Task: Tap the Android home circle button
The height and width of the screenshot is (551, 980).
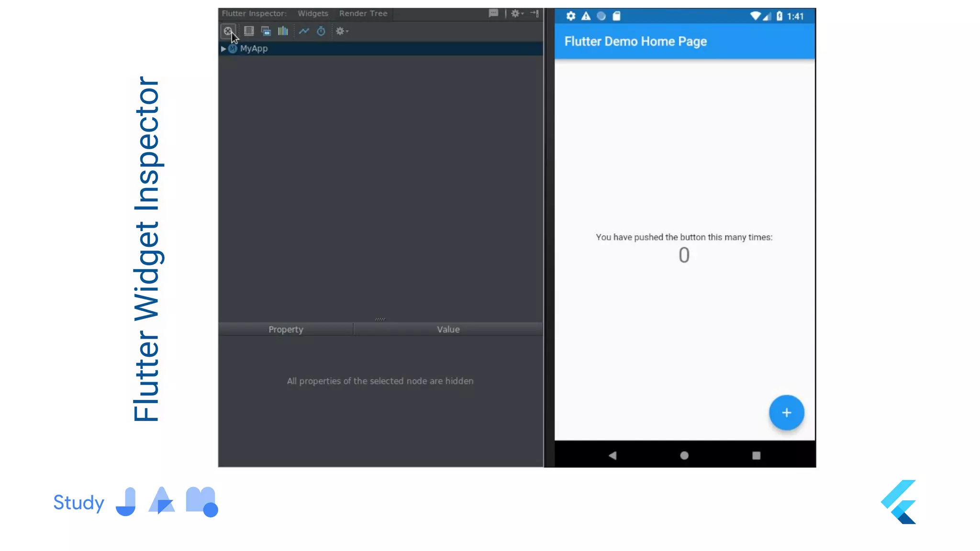Action: 684,455
